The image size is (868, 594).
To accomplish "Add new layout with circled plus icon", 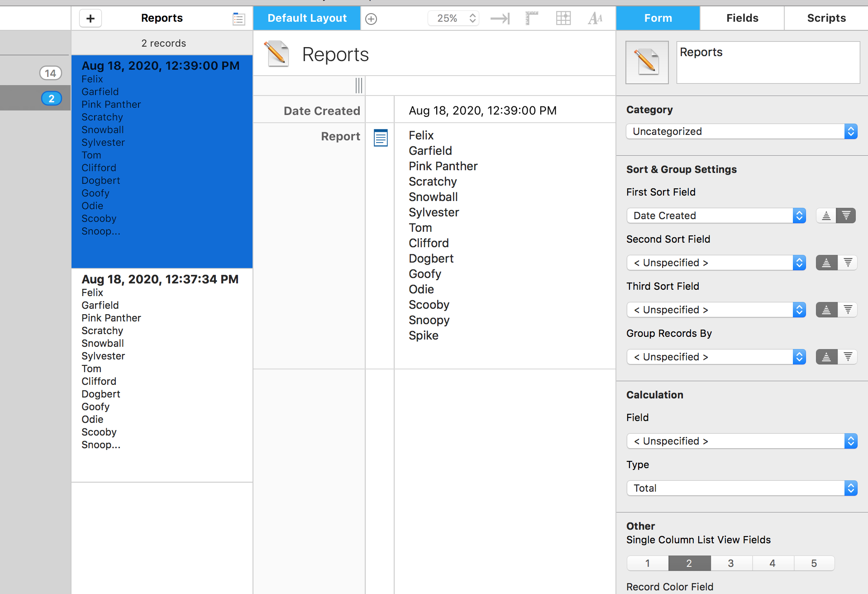I will pos(371,19).
